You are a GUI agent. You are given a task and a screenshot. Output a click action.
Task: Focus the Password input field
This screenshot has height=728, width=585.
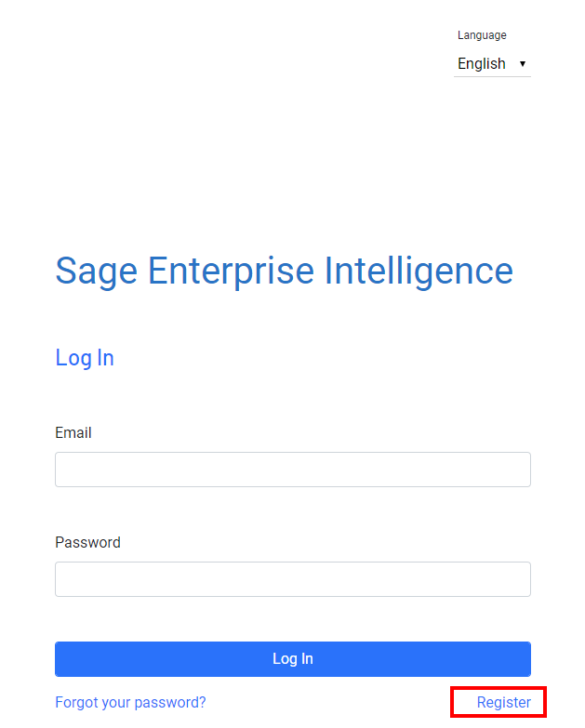(292, 579)
